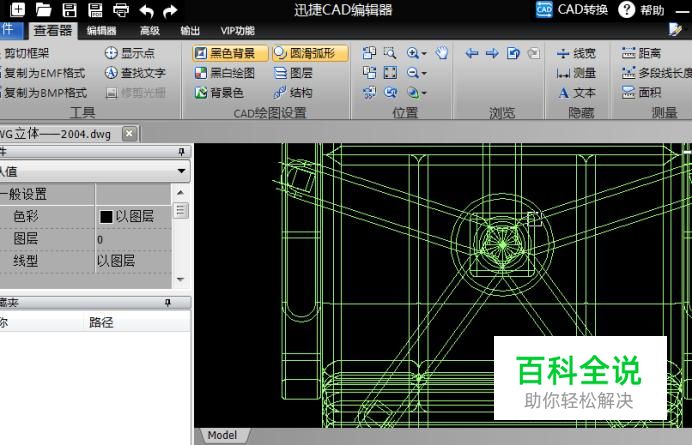Open the zoom-out dropdown arrow
The image size is (692, 445).
tap(424, 73)
